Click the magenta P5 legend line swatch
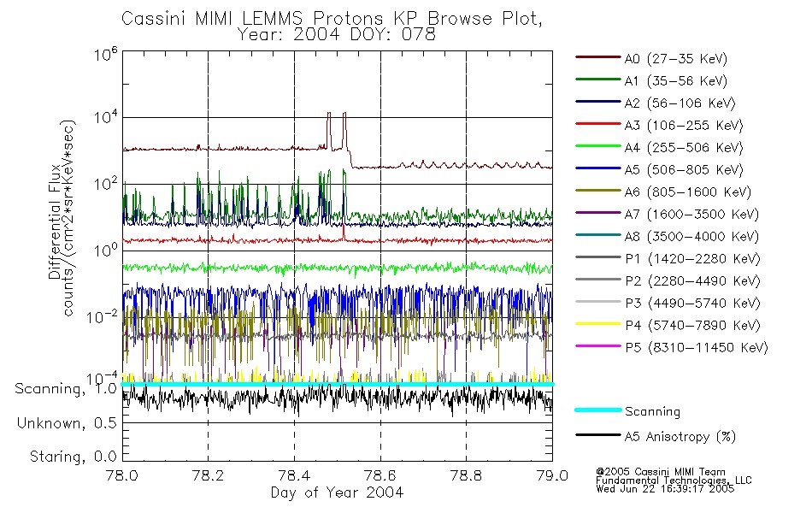Image resolution: width=812 pixels, height=513 pixels. pos(597,345)
